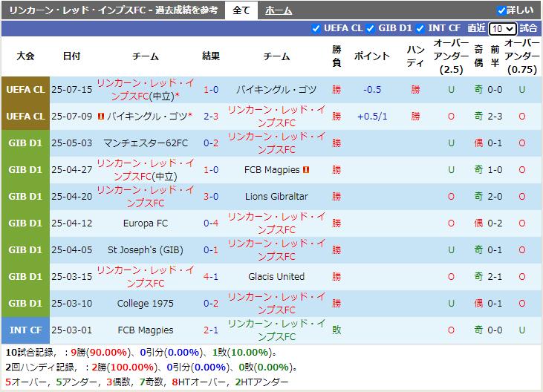Click the オーバーアンダー (0.75) column header
The height and width of the screenshot is (392, 543).
[522, 56]
